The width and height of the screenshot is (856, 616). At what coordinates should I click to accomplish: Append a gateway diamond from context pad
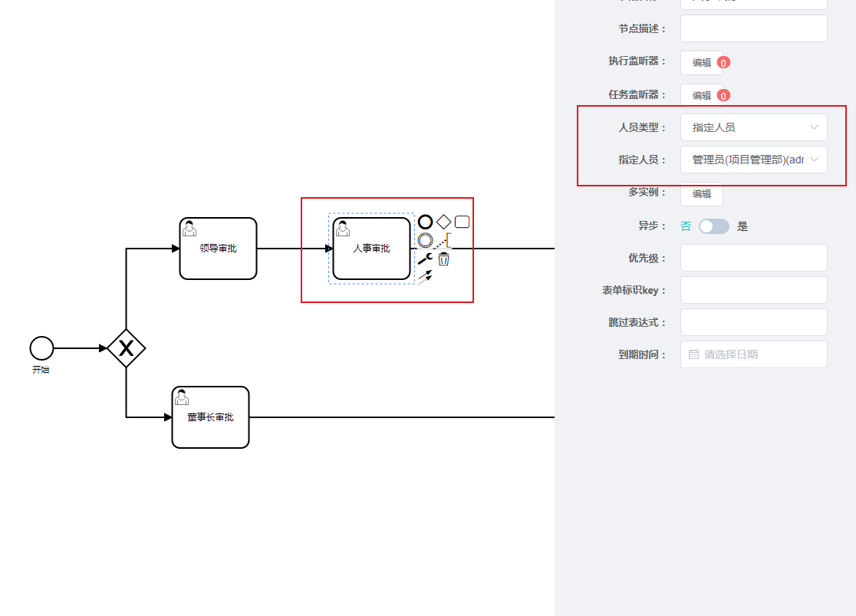[443, 222]
